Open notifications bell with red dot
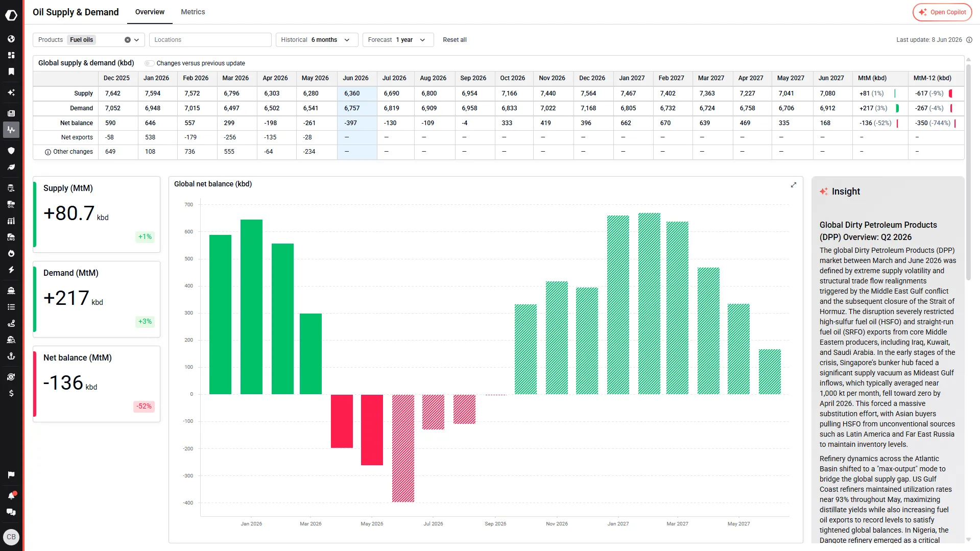 click(11, 495)
